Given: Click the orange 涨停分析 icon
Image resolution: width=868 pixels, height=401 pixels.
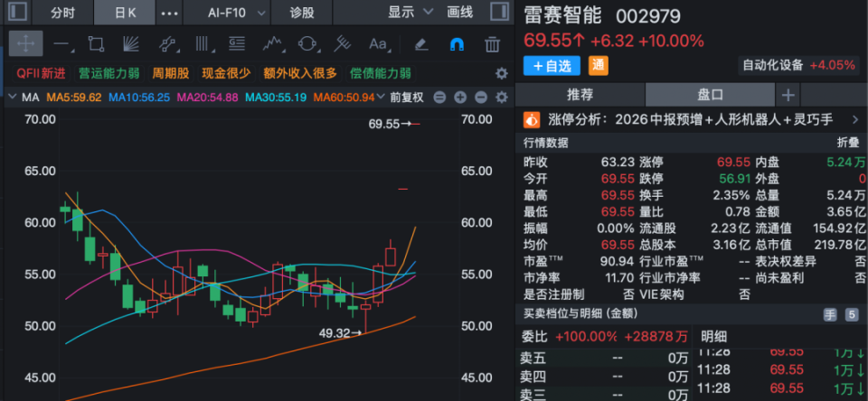Looking at the screenshot, I should pyautogui.click(x=532, y=119).
